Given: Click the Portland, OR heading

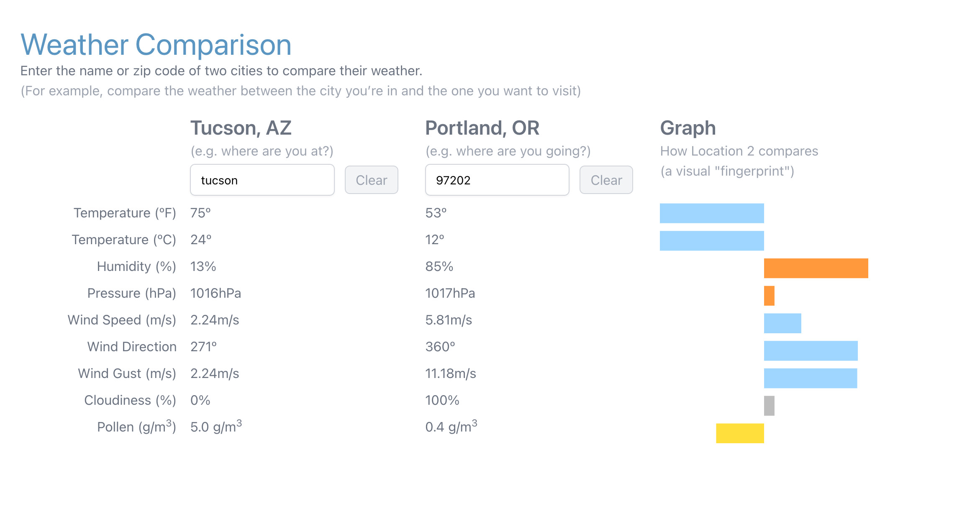Looking at the screenshot, I should [482, 128].
